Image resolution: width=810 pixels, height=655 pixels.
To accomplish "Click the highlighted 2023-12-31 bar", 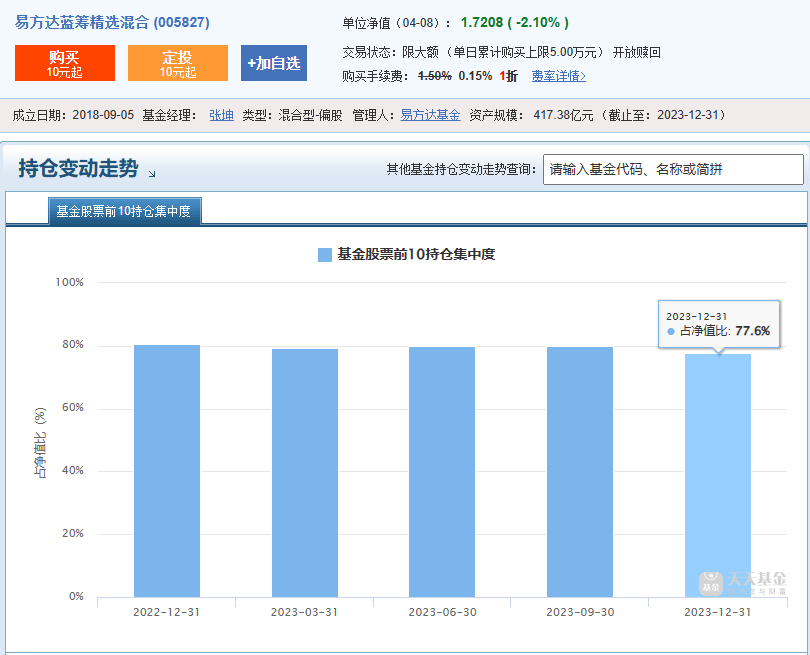I will point(718,475).
